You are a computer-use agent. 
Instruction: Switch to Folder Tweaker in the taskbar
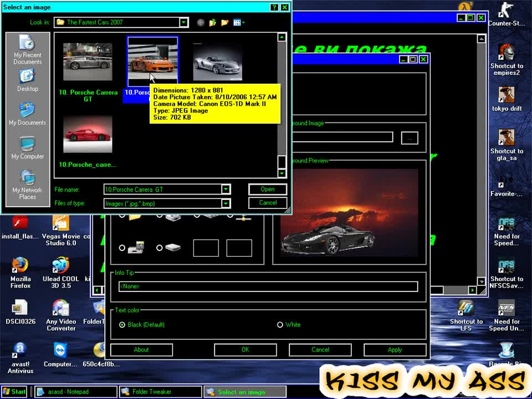pyautogui.click(x=160, y=392)
